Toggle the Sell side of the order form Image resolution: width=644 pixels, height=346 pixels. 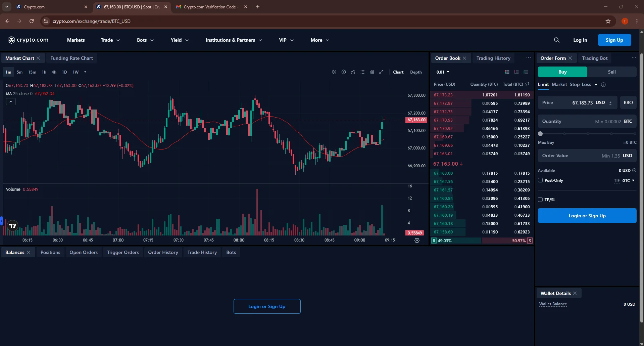[x=611, y=72]
